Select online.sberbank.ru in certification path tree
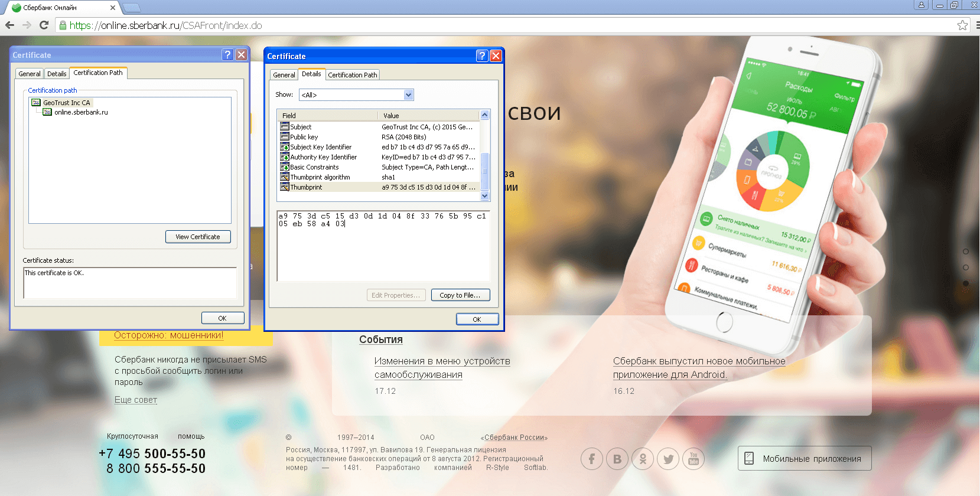980x496 pixels. tap(81, 112)
